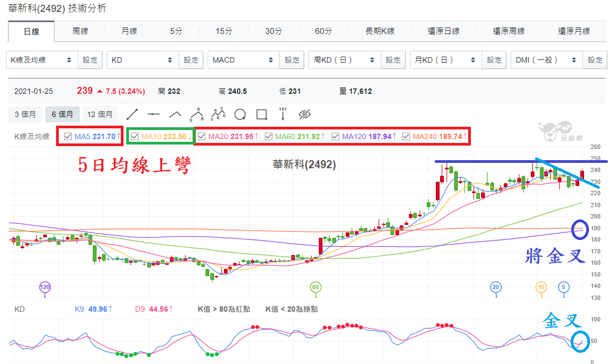Select the angle line drawing tool
Image resolution: width=610 pixels, height=364 pixels.
point(175,114)
